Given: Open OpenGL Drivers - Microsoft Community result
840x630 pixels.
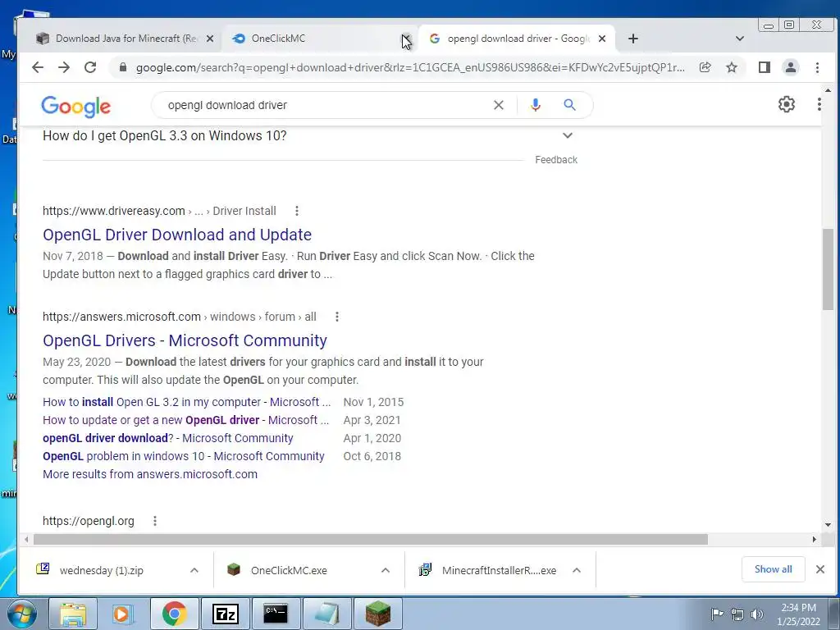Looking at the screenshot, I should click(x=185, y=340).
